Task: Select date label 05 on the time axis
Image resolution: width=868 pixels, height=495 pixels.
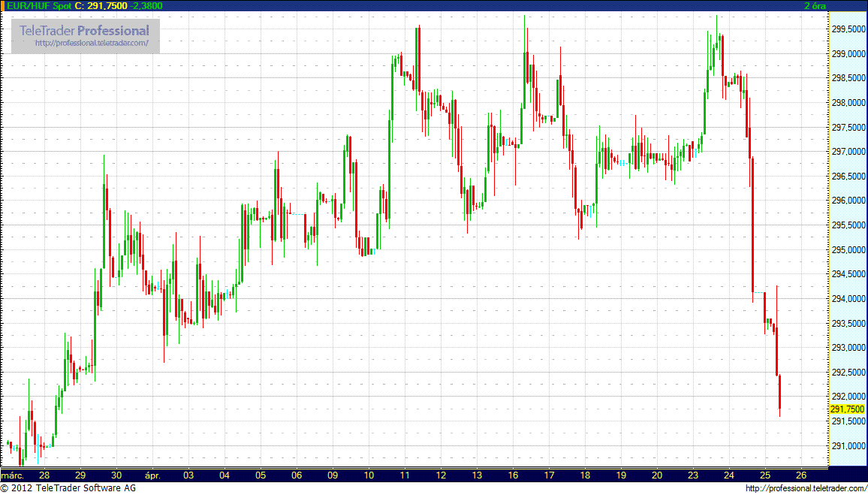Action: tap(261, 475)
